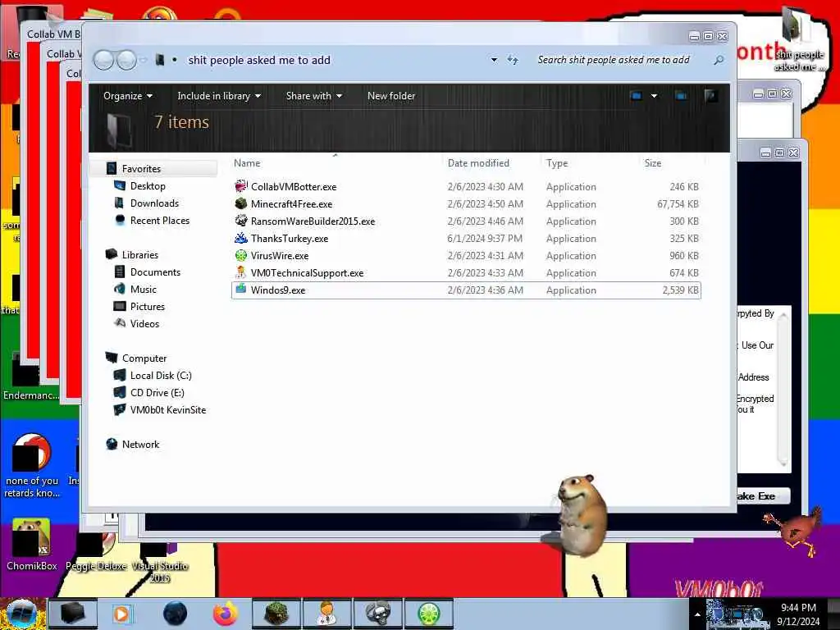Click the dark globe taskbar icon
This screenshot has width=840, height=630.
(176, 614)
